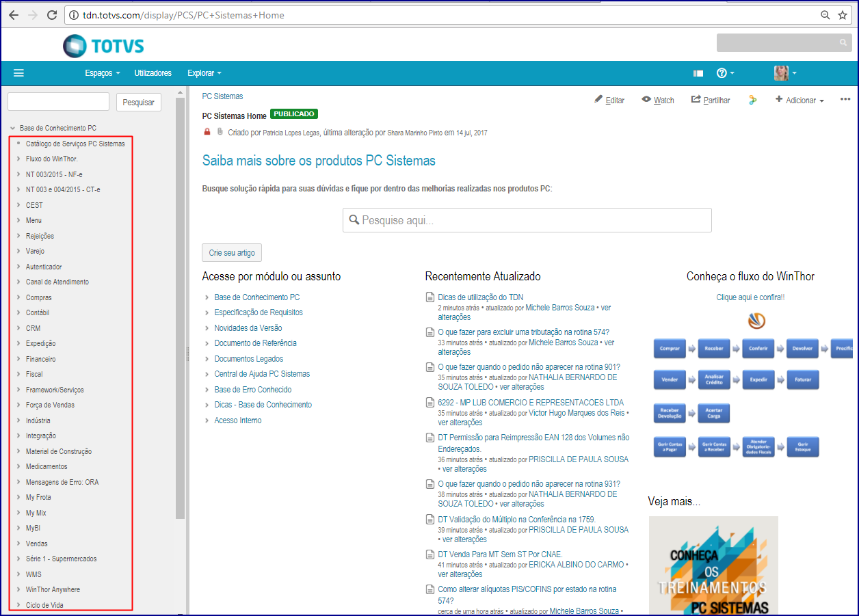The height and width of the screenshot is (616, 859).
Task: Expand the CEST tree item
Action: [18, 205]
